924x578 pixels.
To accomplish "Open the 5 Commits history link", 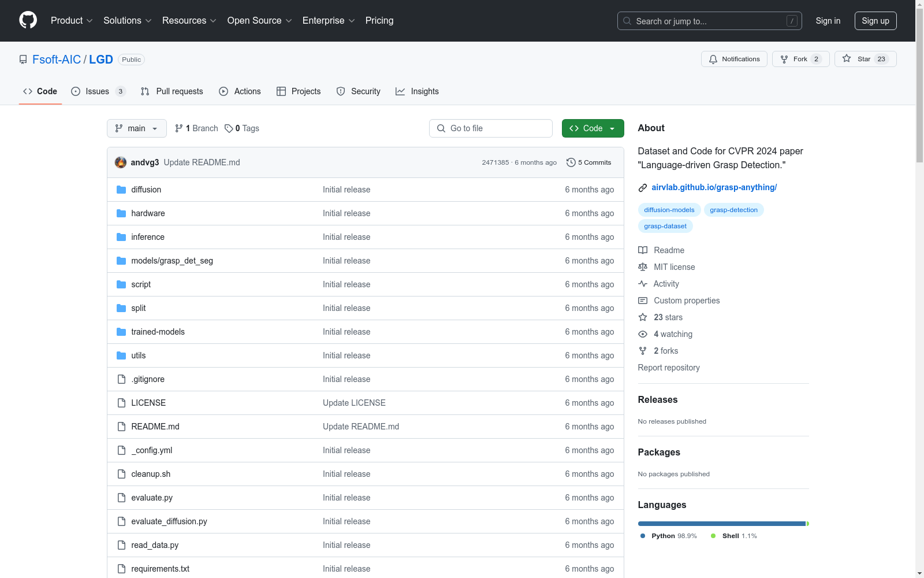I will point(589,162).
